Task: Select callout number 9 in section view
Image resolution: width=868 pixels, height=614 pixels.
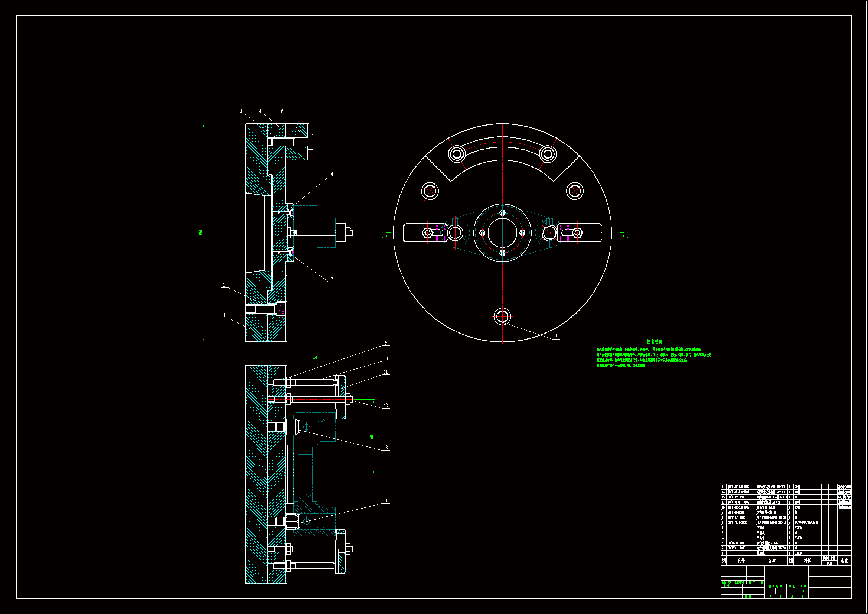Action: coord(386,343)
